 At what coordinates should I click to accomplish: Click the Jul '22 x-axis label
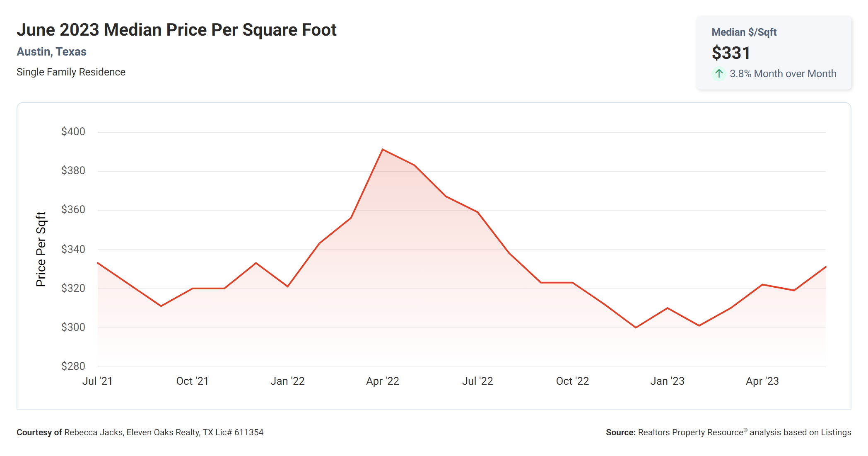(477, 381)
